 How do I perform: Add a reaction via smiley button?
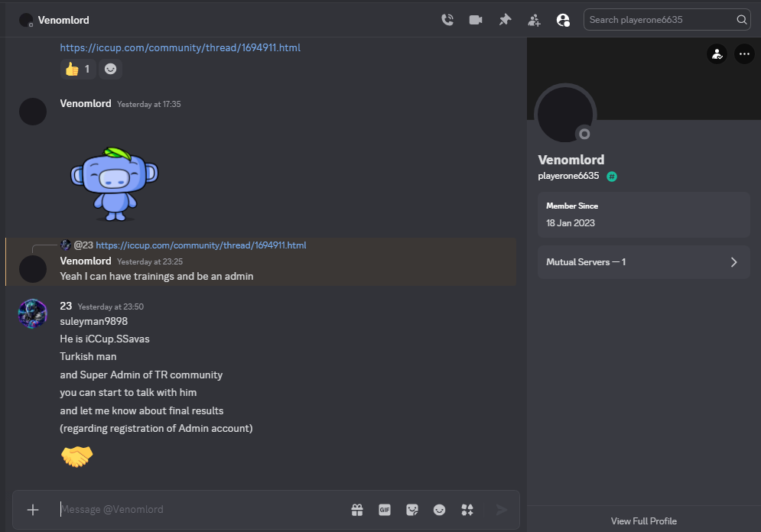110,69
